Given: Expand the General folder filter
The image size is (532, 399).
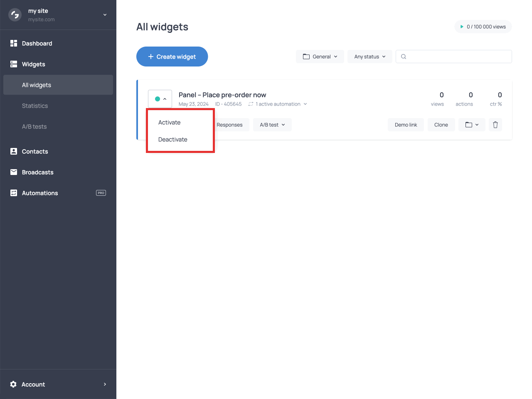Looking at the screenshot, I should [320, 57].
